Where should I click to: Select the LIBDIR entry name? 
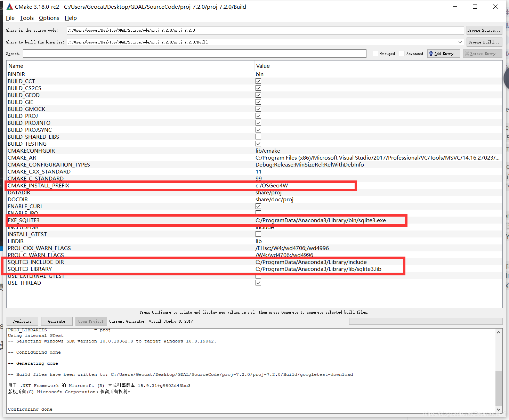tap(16, 241)
